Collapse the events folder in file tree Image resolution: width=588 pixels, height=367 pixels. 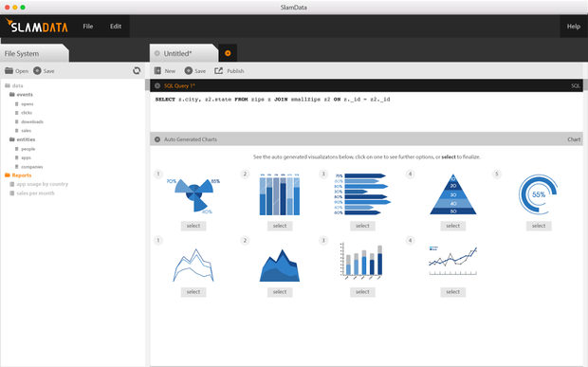click(12, 95)
